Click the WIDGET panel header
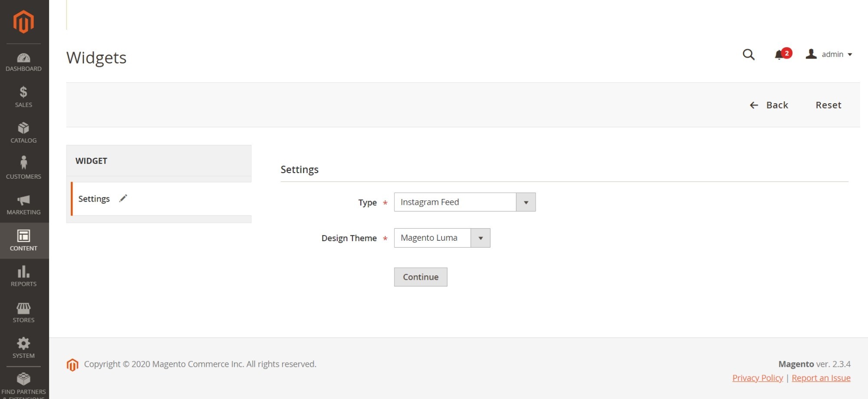This screenshot has width=868, height=399. coord(159,160)
